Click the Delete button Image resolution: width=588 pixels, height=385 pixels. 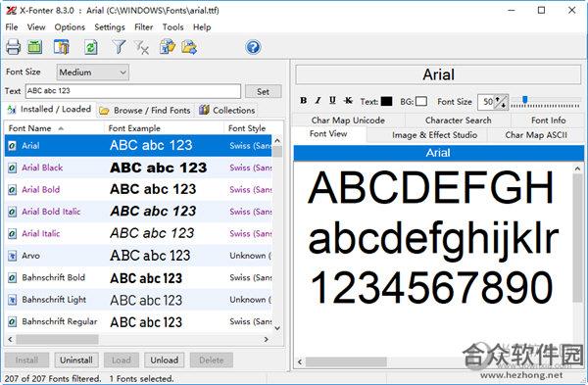[x=212, y=361]
